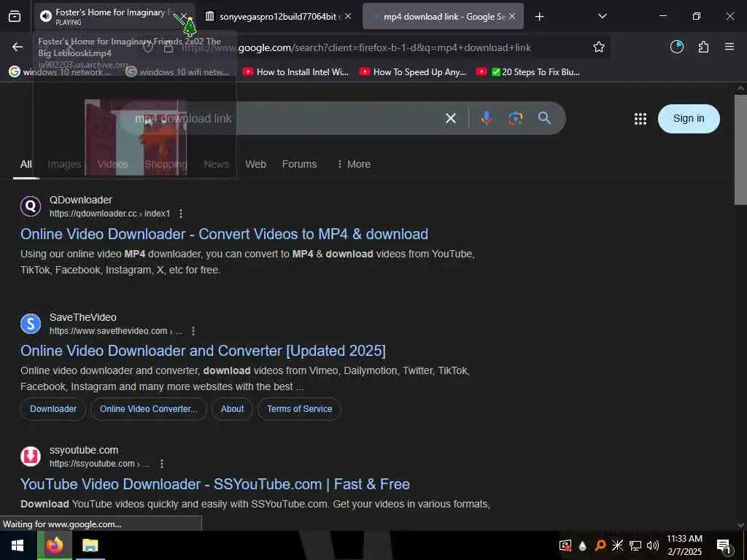Open the Google apps grid
Viewport: 747px width, 560px height.
click(640, 119)
